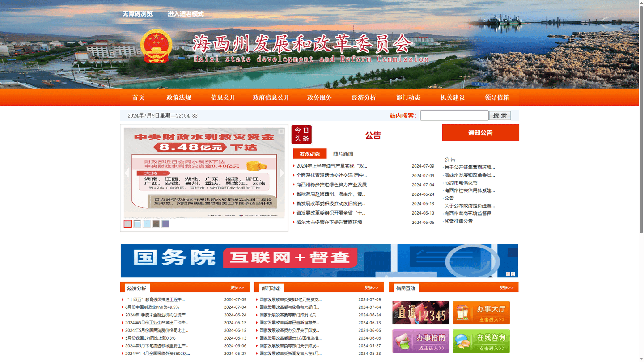Select the fourth brown slideshow thumbnail
Image resolution: width=644 pixels, height=362 pixels.
click(x=156, y=224)
